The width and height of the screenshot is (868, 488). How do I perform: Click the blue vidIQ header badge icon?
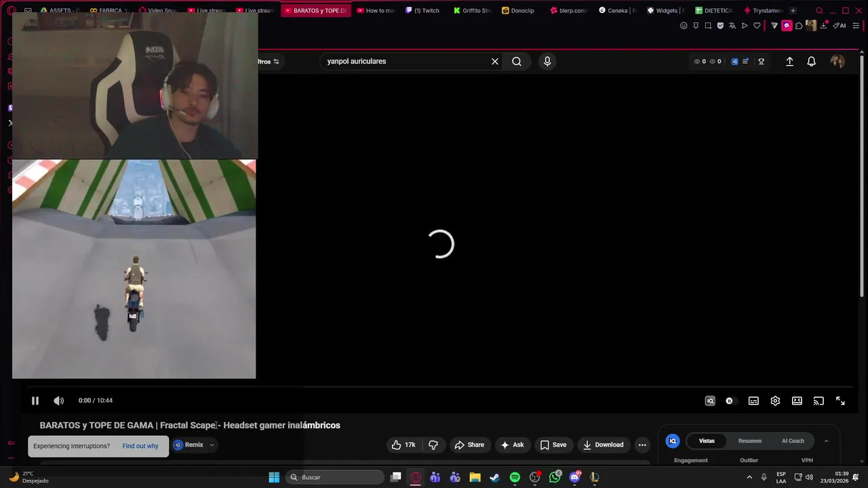734,62
